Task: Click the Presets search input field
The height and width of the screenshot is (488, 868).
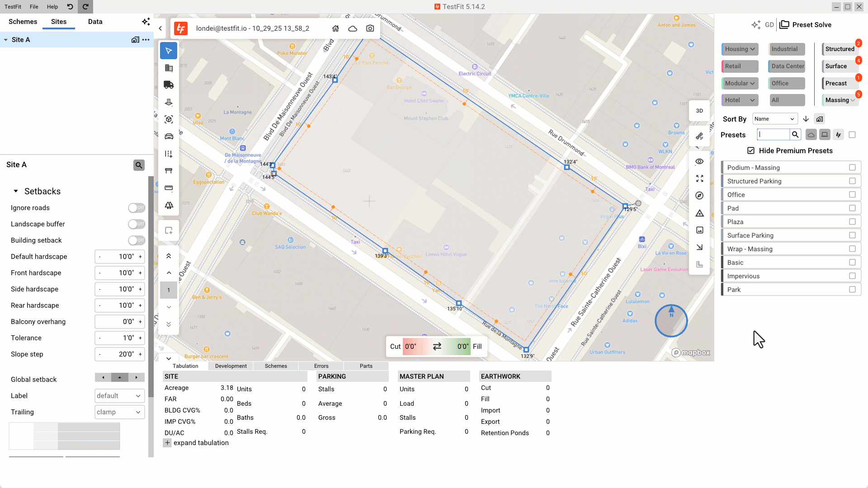Action: (x=774, y=135)
